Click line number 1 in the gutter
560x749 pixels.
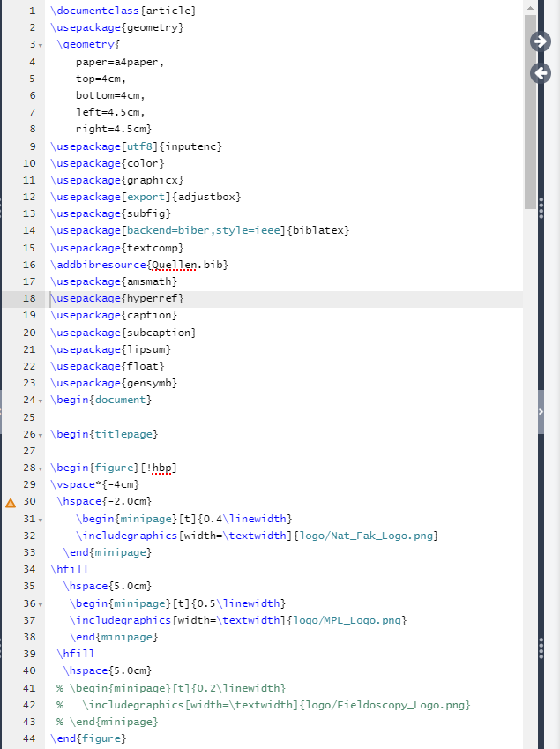[33, 11]
